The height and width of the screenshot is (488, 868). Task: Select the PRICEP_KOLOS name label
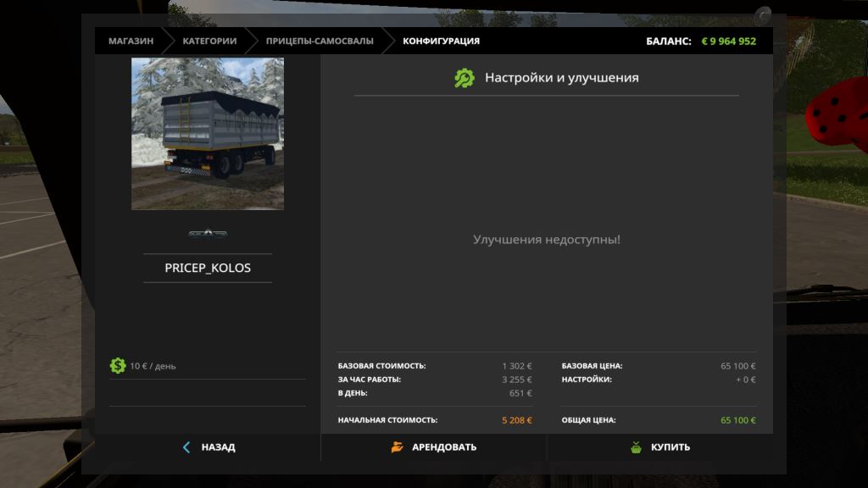click(208, 268)
